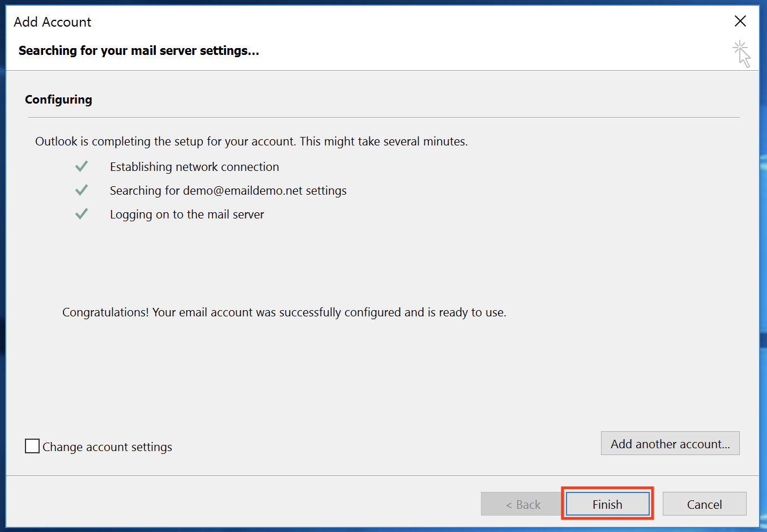Open Add another account dialog
Screen dimensions: 767x532
pos(670,443)
